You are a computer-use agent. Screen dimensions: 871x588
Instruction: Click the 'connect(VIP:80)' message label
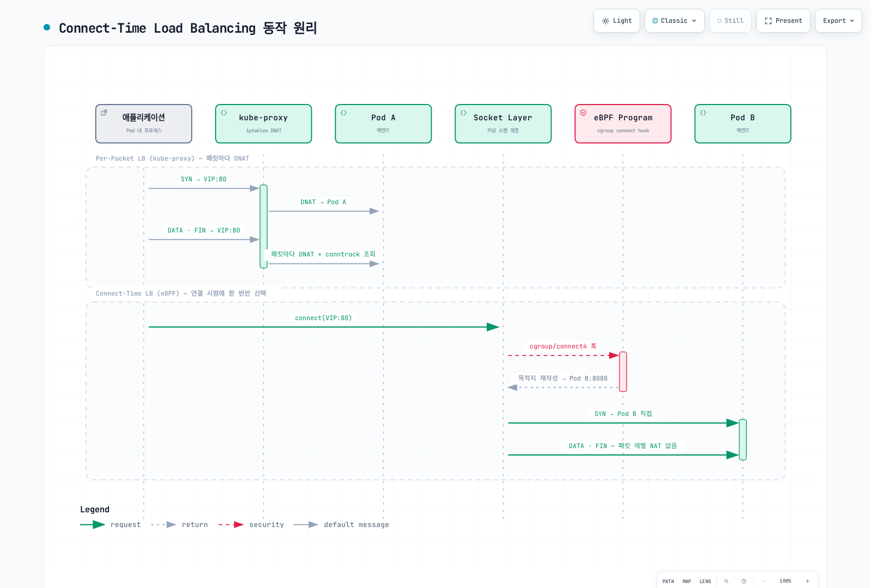point(323,318)
